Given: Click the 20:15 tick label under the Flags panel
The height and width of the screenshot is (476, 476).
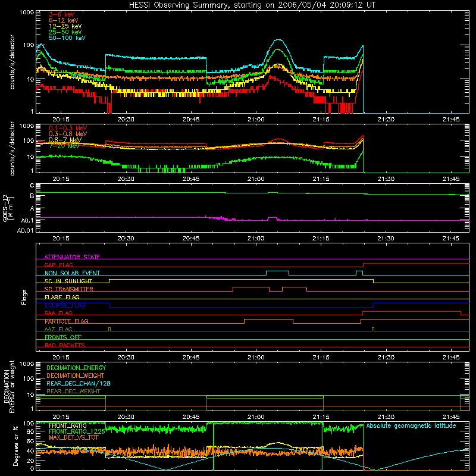Looking at the screenshot, I should (61, 358).
